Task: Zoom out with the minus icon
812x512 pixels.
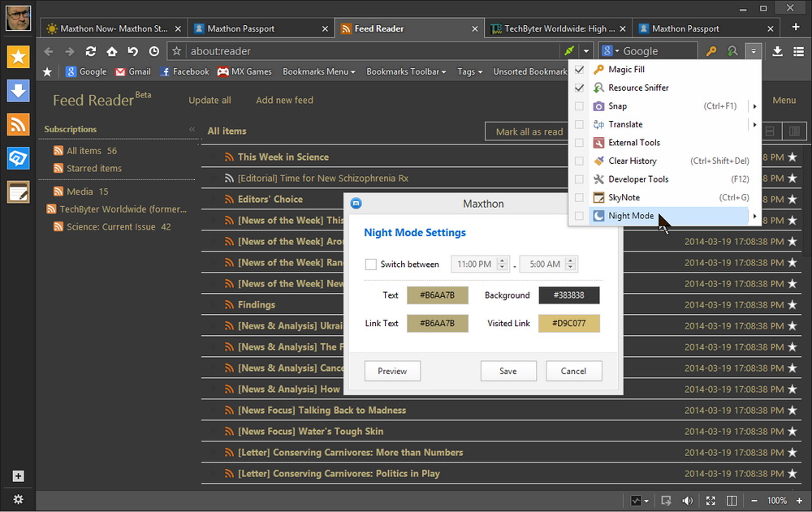Action: pyautogui.click(x=754, y=501)
